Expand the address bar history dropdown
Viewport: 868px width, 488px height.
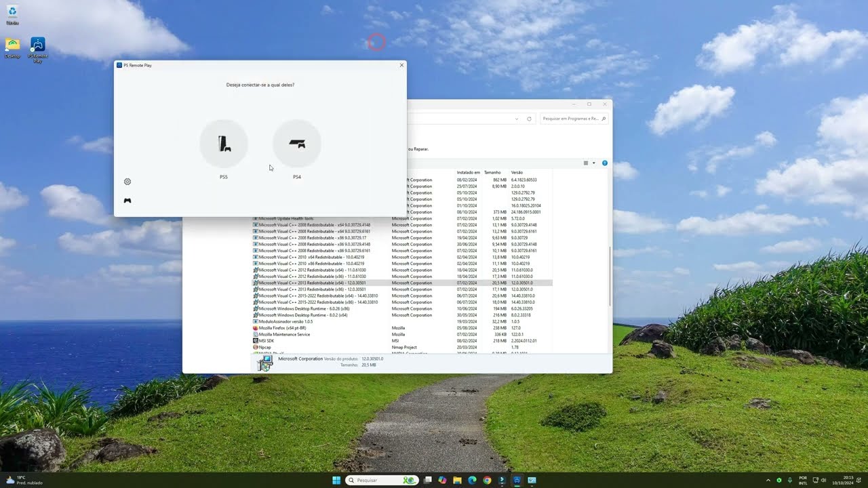[x=517, y=119]
